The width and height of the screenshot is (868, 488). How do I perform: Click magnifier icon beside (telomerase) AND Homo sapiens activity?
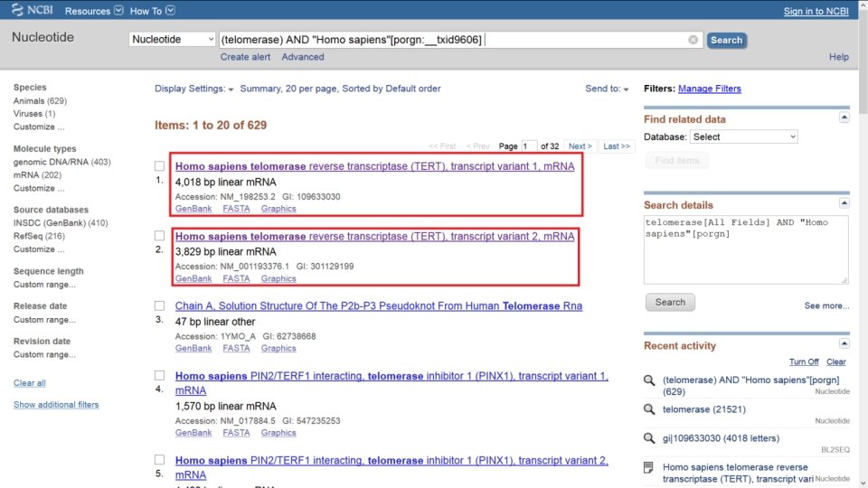pyautogui.click(x=649, y=380)
